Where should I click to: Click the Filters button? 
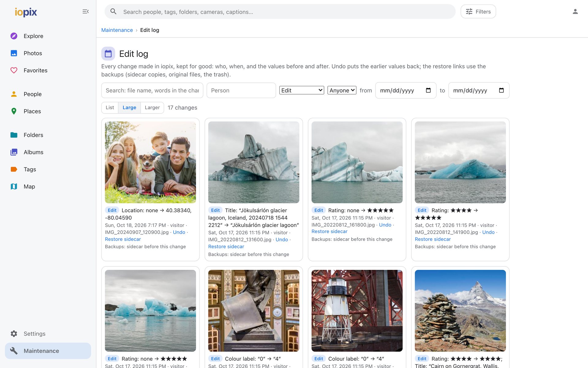(x=478, y=12)
